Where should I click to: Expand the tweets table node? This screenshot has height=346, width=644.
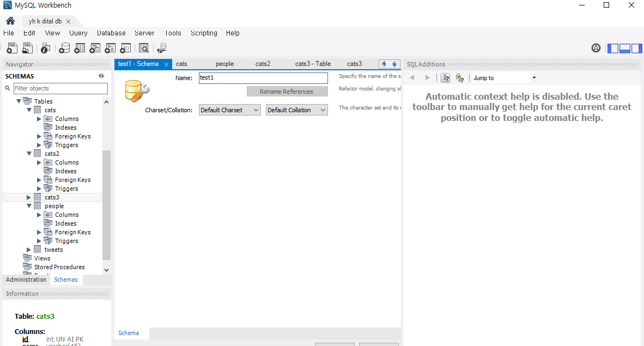[x=29, y=250]
